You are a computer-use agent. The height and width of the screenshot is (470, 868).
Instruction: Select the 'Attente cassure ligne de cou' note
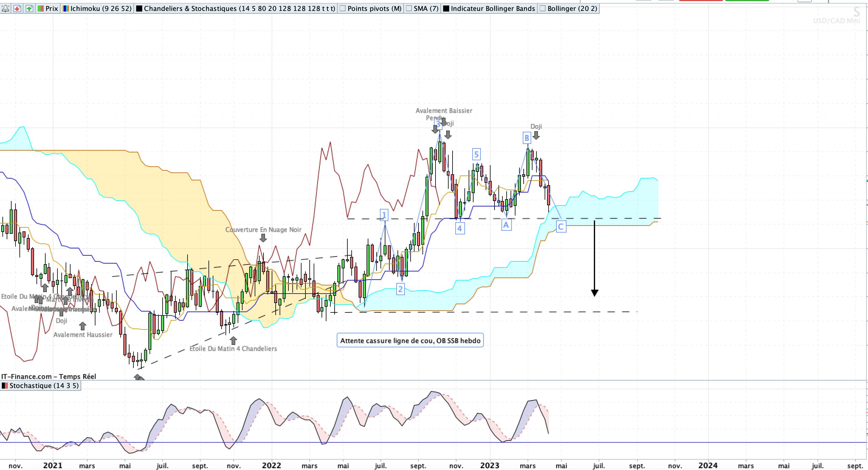tap(410, 340)
